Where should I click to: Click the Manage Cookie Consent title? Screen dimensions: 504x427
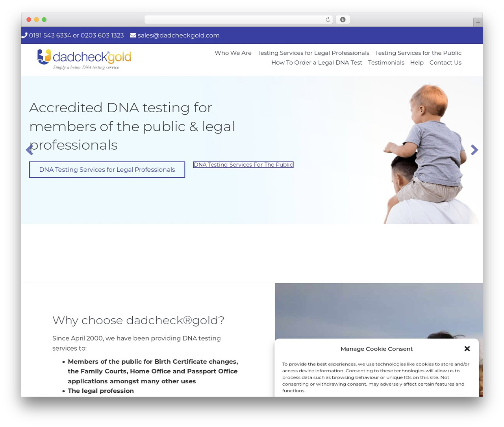pos(376,349)
